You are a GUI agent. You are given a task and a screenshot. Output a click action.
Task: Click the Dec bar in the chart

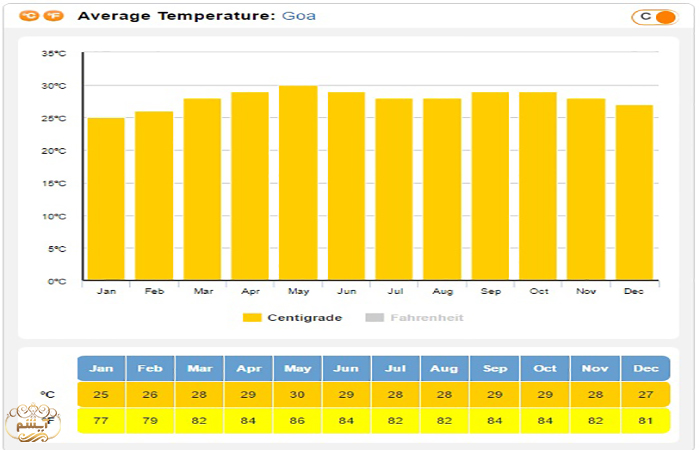(x=634, y=193)
